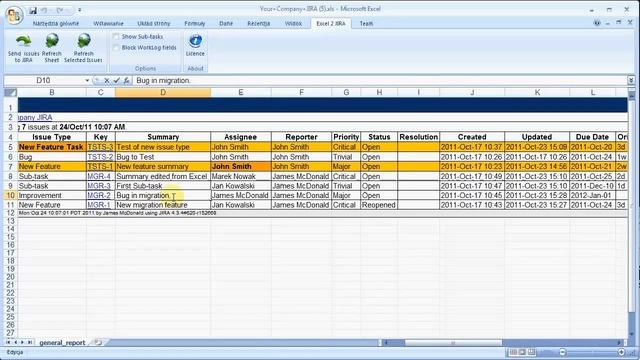
Task: Click the Excel help icon
Action: [597, 23]
